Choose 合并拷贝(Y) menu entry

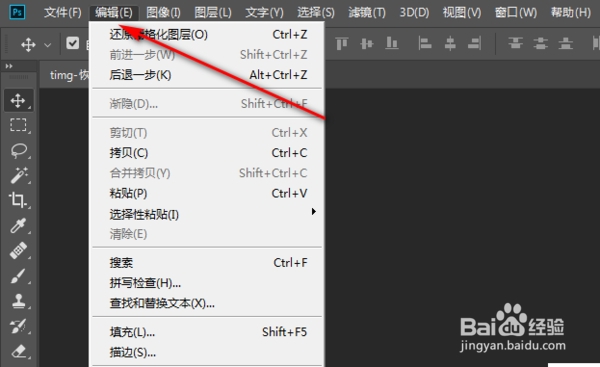pyautogui.click(x=207, y=173)
